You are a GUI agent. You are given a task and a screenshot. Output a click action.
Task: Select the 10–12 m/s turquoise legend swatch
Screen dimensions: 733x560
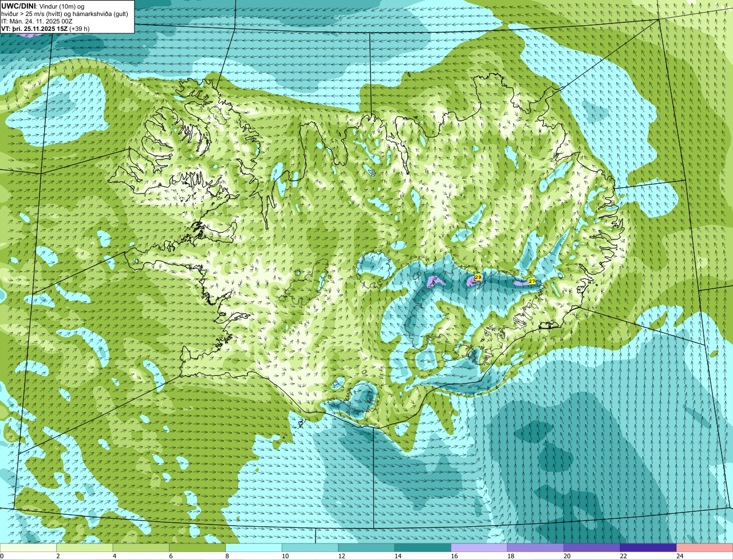[x=311, y=547]
